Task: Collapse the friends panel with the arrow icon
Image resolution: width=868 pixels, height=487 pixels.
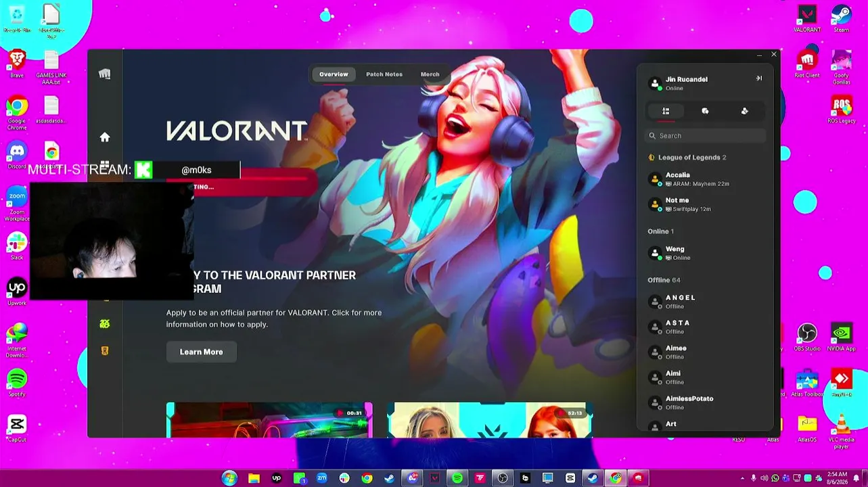Action: (x=759, y=78)
